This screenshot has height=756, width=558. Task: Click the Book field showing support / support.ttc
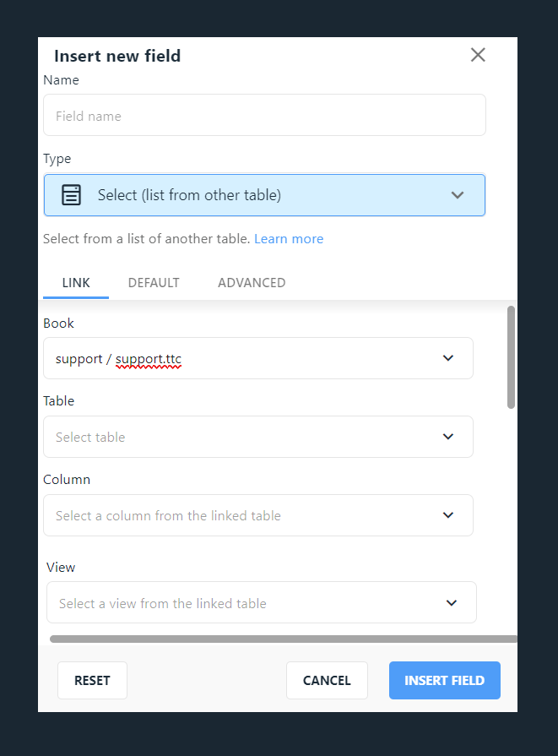tap(258, 358)
